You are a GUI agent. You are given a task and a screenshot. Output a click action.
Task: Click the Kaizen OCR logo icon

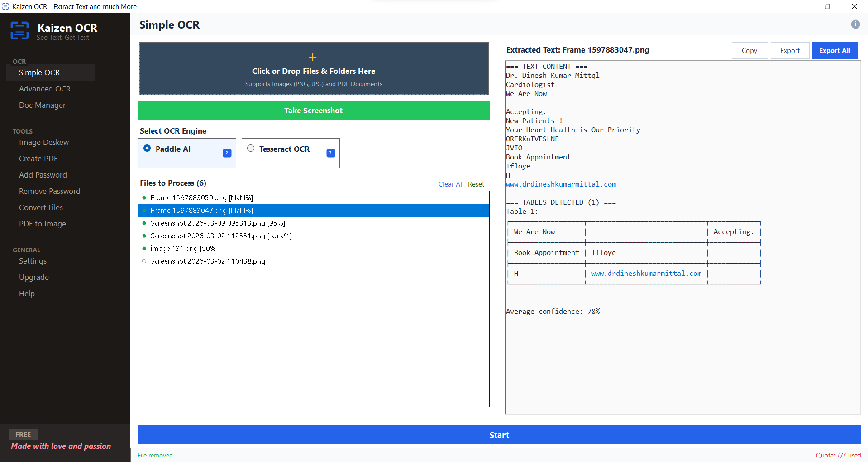20,30
